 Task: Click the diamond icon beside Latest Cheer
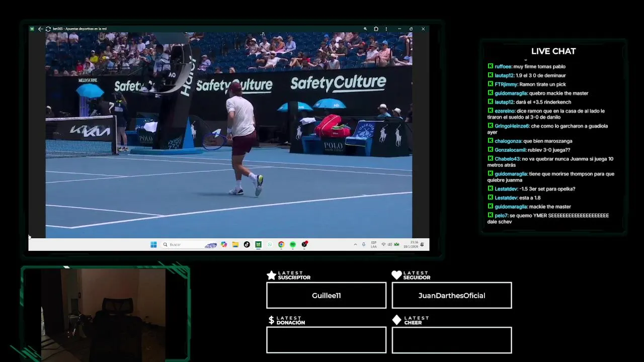pyautogui.click(x=396, y=320)
